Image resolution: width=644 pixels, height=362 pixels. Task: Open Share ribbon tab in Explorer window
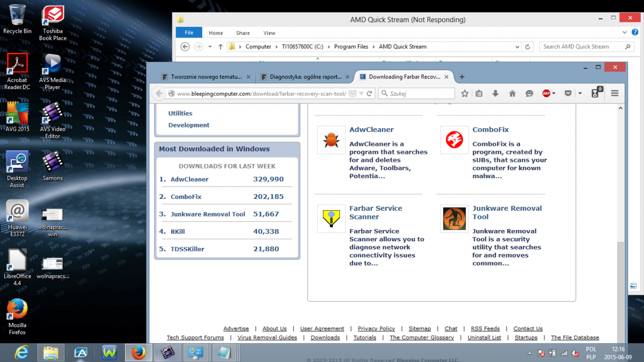pyautogui.click(x=243, y=33)
